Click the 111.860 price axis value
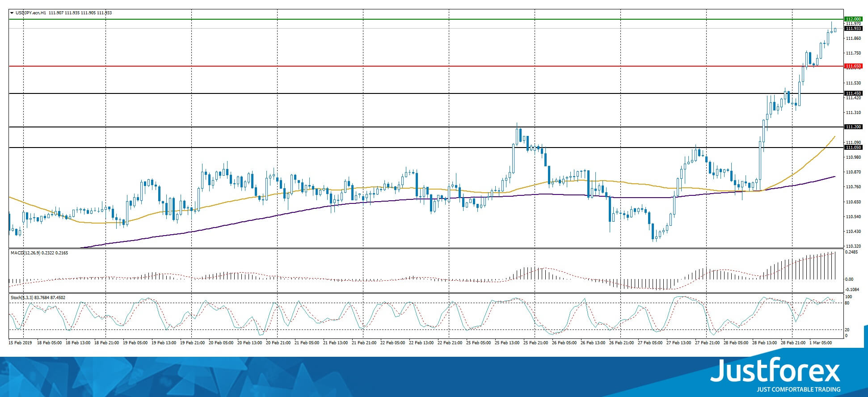The image size is (868, 397). coord(854,38)
